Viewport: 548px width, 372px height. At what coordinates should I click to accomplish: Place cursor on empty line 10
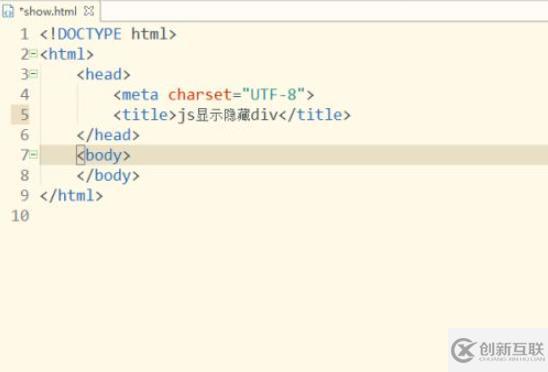tap(294, 216)
